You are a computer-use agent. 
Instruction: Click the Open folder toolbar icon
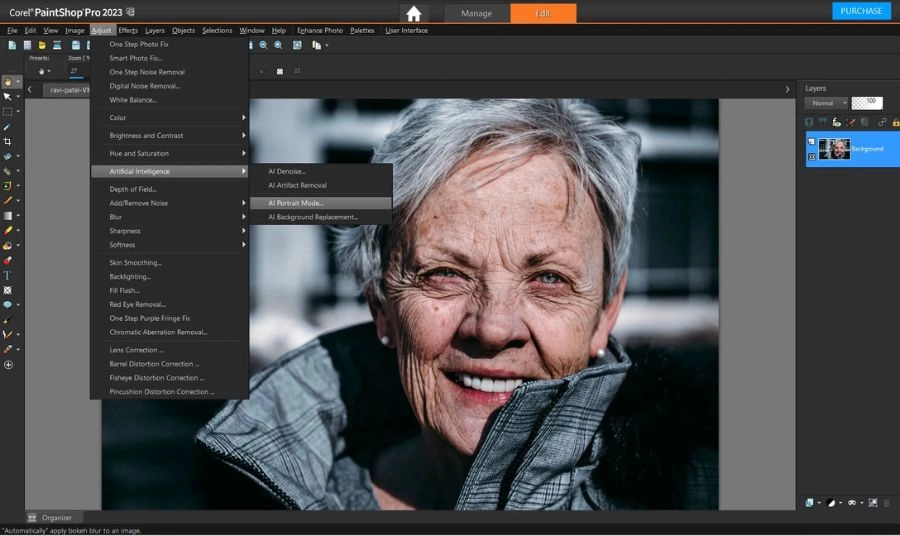pos(42,45)
